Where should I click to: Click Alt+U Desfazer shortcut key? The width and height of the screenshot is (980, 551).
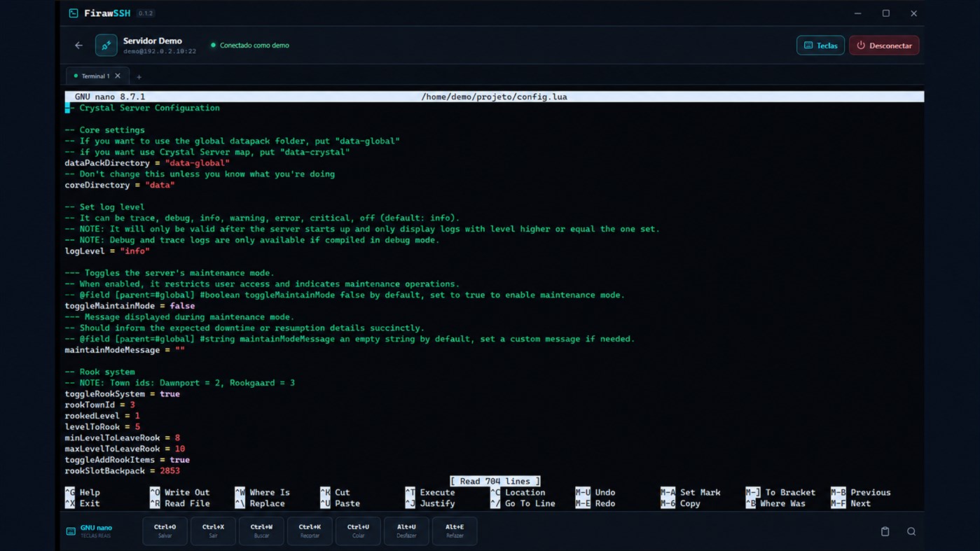(x=406, y=531)
